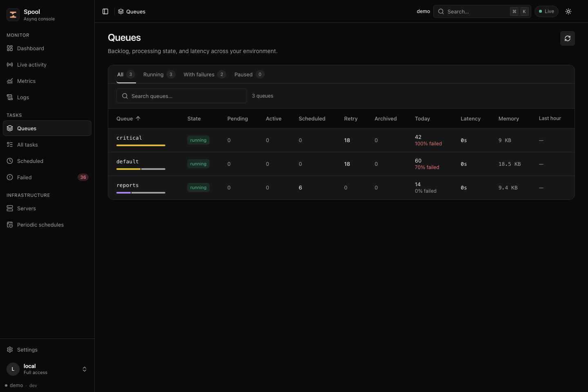
Task: Toggle the Live status indicator
Action: 546,11
